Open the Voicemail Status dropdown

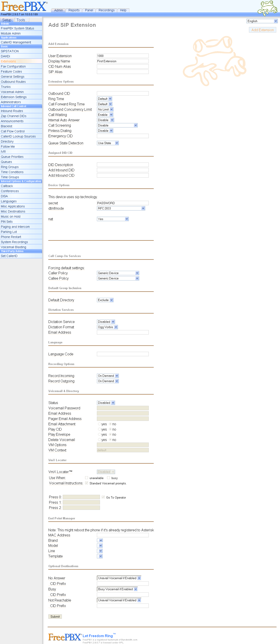click(x=106, y=403)
